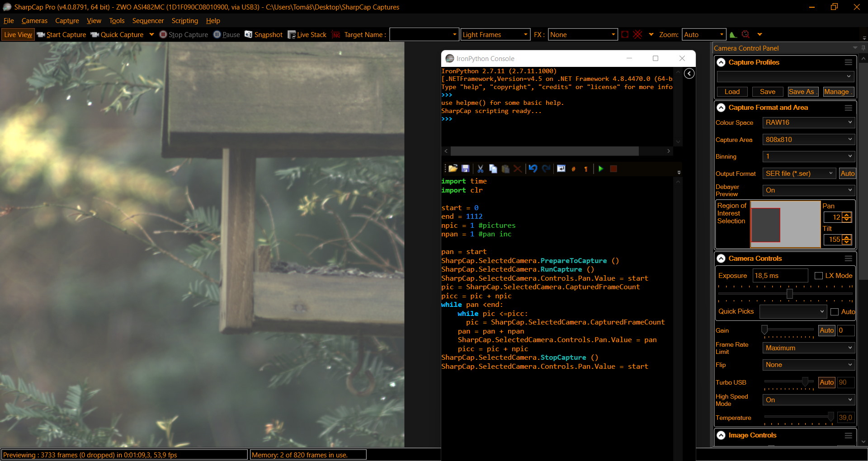Click the blue undo arrow in the script editor

pyautogui.click(x=533, y=169)
